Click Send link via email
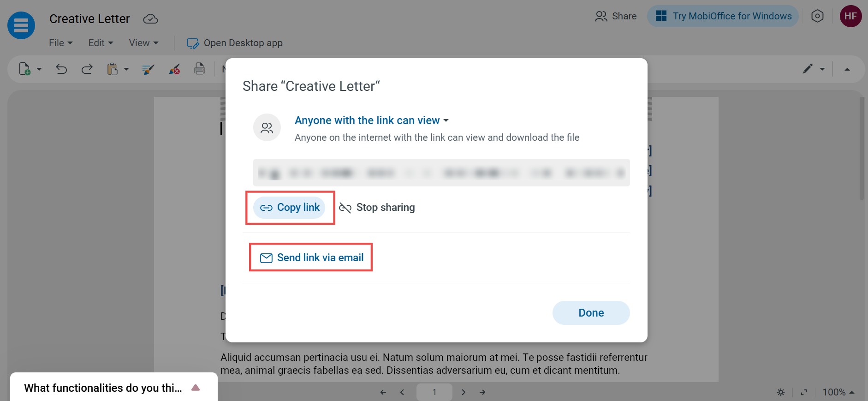The width and height of the screenshot is (868, 401). tap(312, 257)
